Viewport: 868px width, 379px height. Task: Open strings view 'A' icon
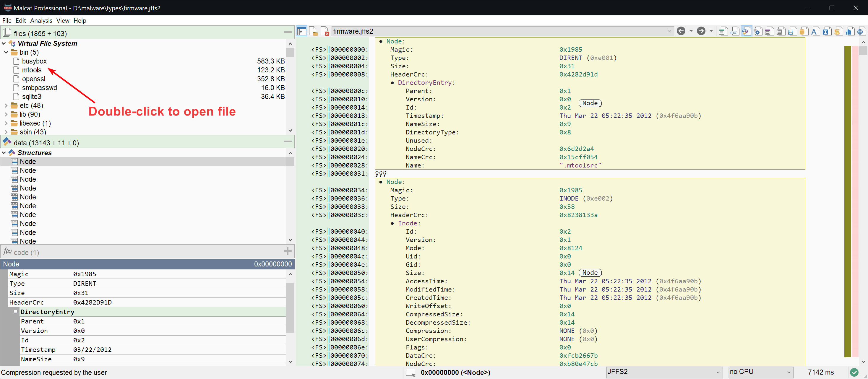[815, 31]
